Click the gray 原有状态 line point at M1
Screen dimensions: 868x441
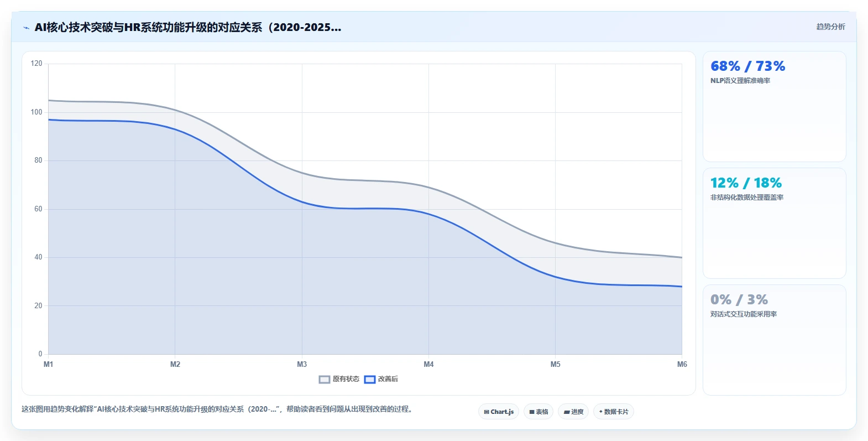pyautogui.click(x=49, y=100)
